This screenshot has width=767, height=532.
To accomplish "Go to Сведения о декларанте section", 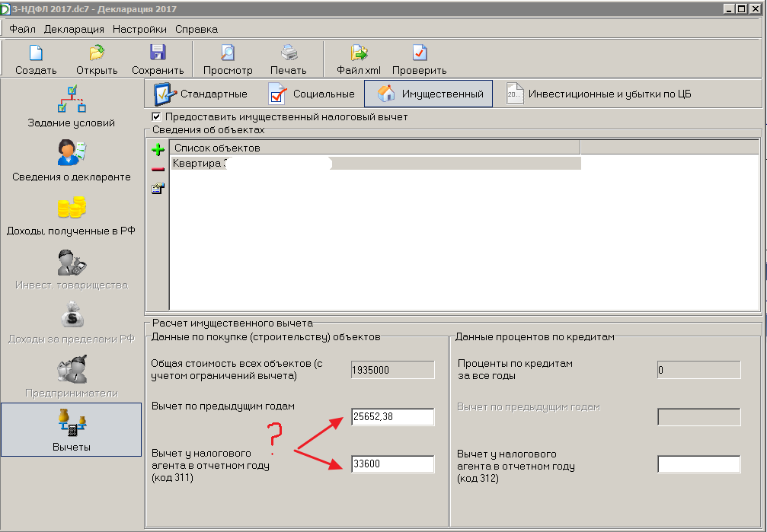I will pos(72,161).
